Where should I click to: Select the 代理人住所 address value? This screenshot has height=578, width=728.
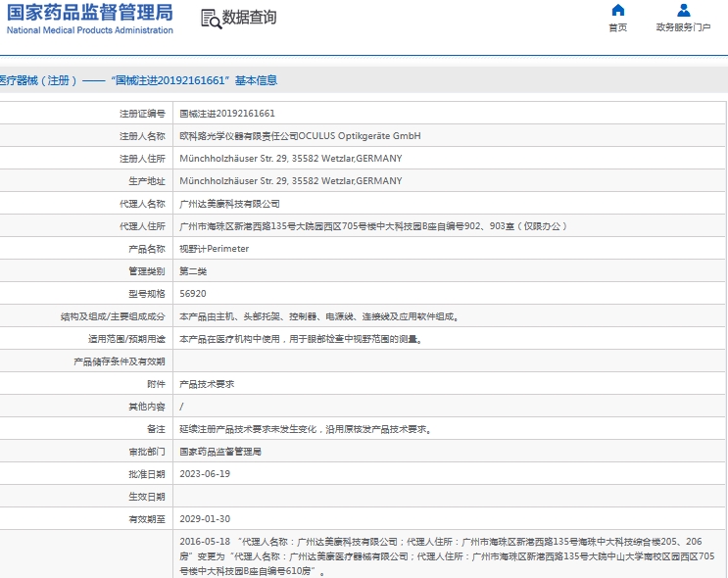(373, 226)
